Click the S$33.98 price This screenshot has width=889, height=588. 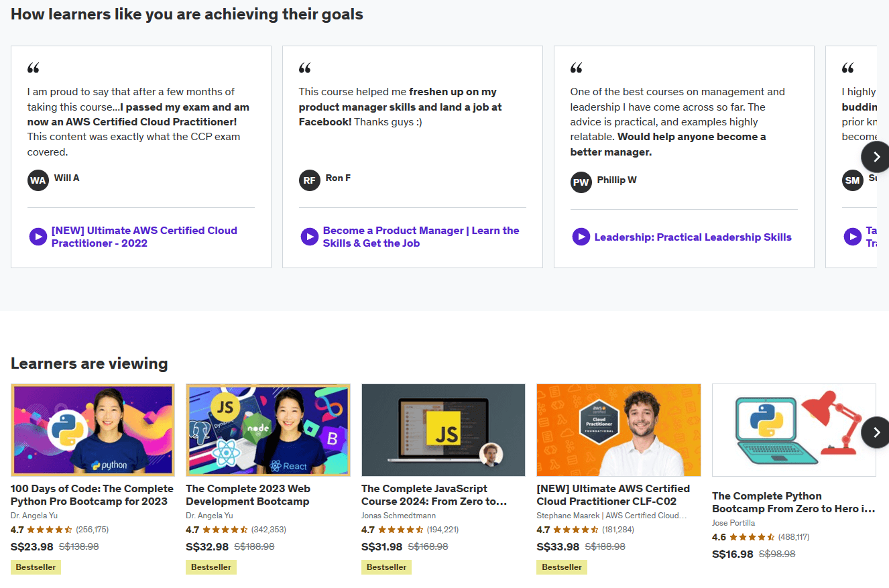(558, 546)
